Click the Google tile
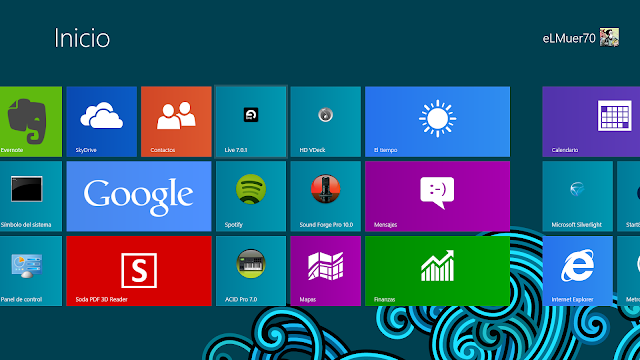The width and height of the screenshot is (640, 360). pos(139,196)
